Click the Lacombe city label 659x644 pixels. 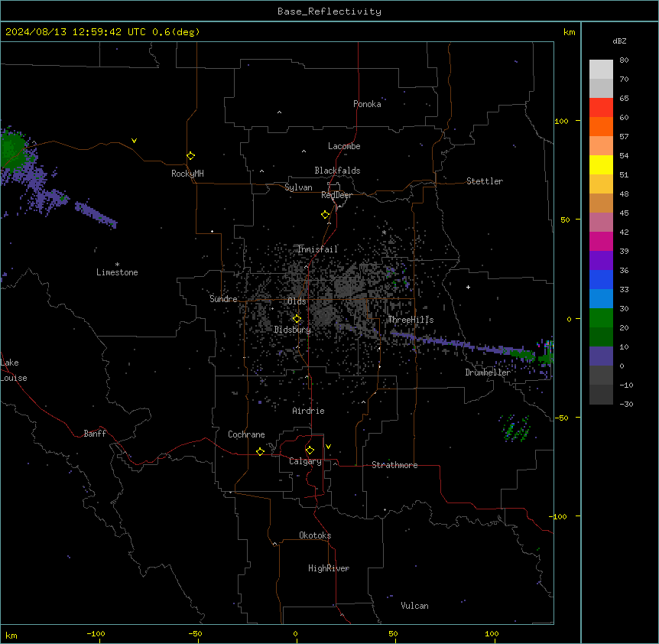pyautogui.click(x=344, y=146)
